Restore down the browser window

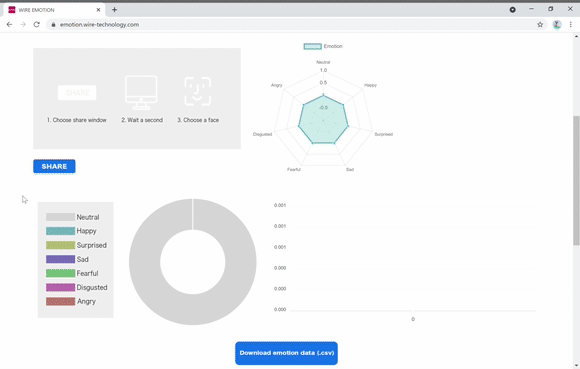pos(550,9)
